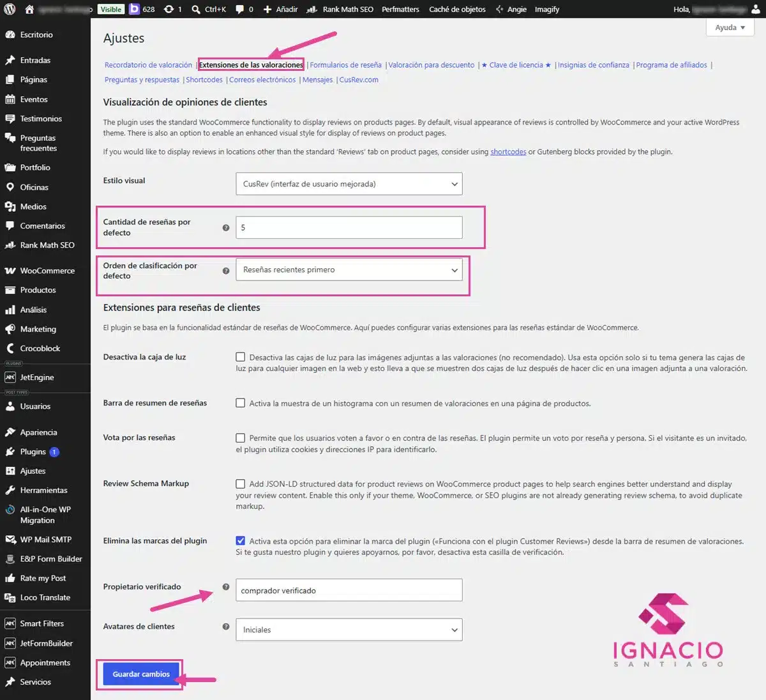Focus Cantidad de reseñas por defecto field
Viewport: 766px width, 700px height.
(x=349, y=227)
